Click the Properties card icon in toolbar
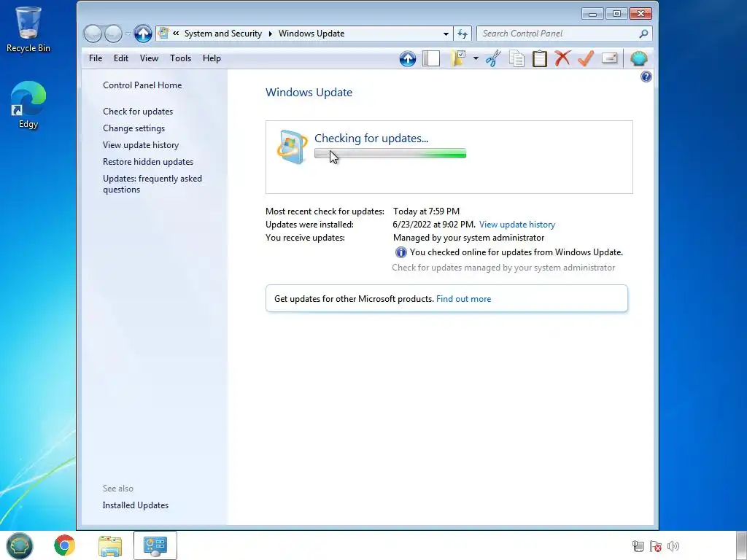Viewport: 747px width, 560px height. (609, 58)
